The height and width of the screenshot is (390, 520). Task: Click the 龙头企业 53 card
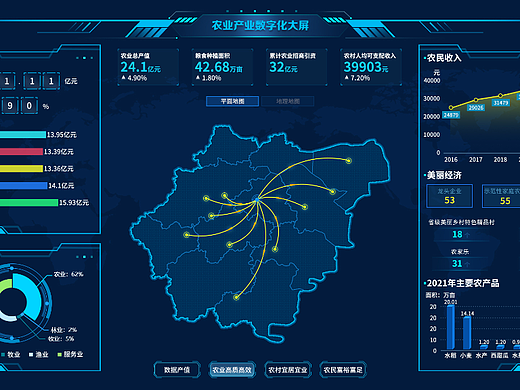(449, 196)
